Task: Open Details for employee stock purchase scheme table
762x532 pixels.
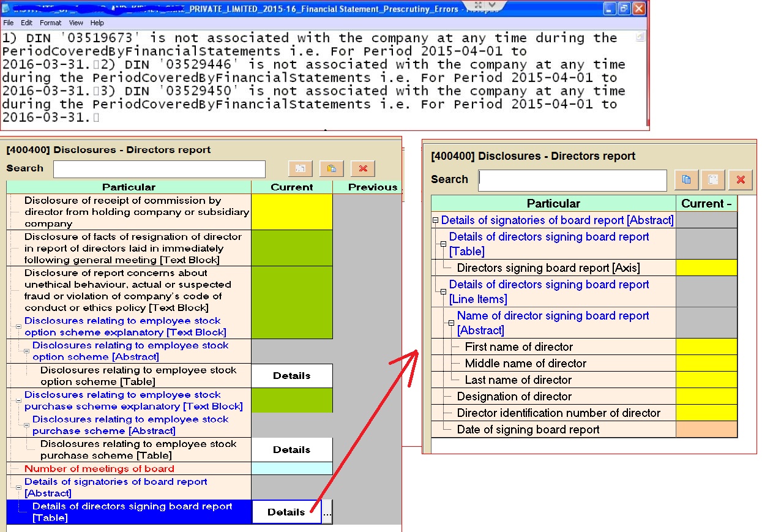Action: tap(292, 450)
